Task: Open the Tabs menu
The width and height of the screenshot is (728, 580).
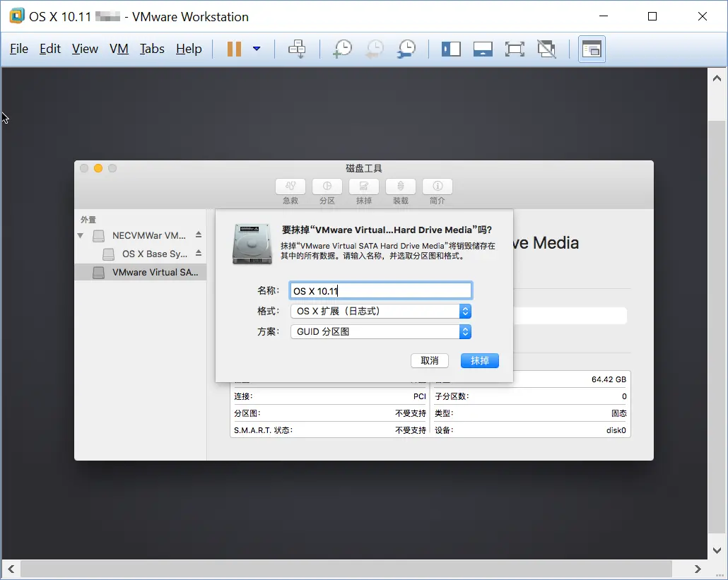Action: 152,49
